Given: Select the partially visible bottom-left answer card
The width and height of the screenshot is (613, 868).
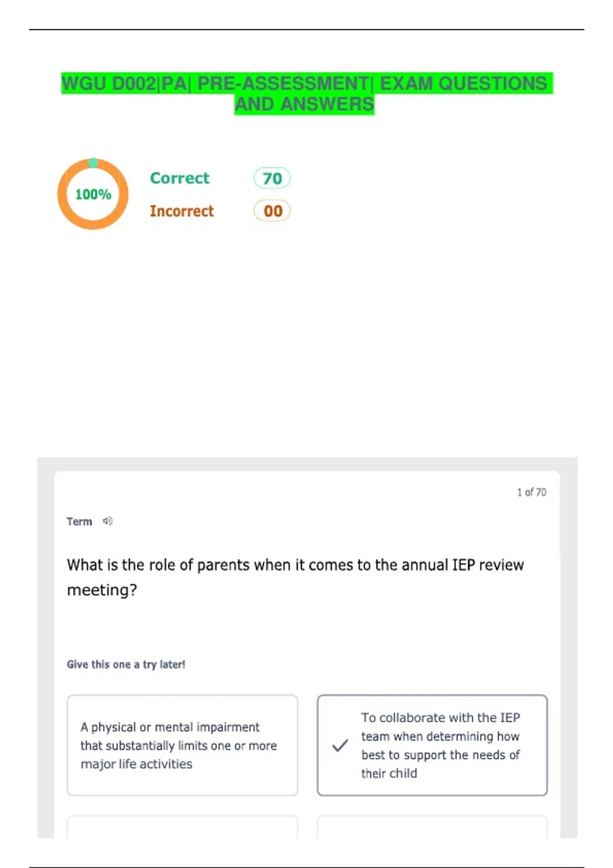Looking at the screenshot, I should (x=182, y=827).
